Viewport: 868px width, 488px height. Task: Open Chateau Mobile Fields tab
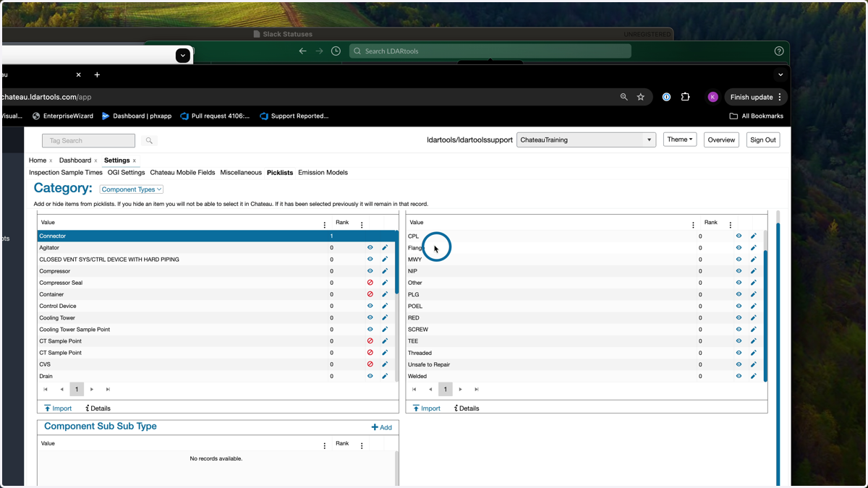[x=182, y=173]
